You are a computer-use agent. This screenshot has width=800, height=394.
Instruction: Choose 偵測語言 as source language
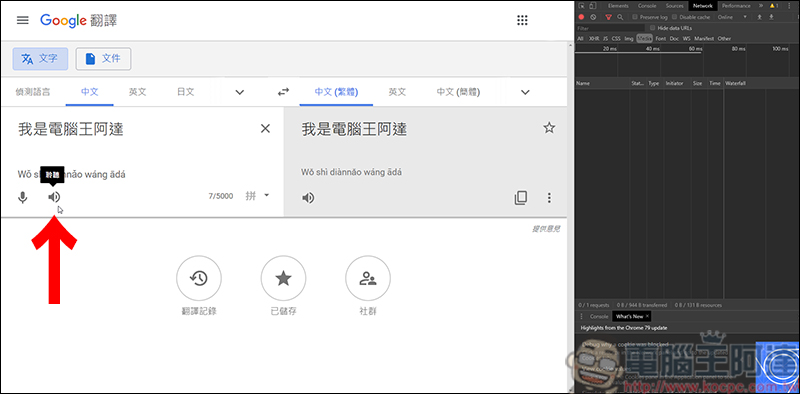coord(33,92)
